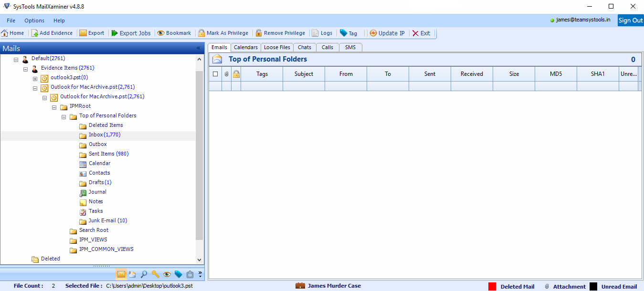
Task: Switch to the SMS tab
Action: (351, 47)
